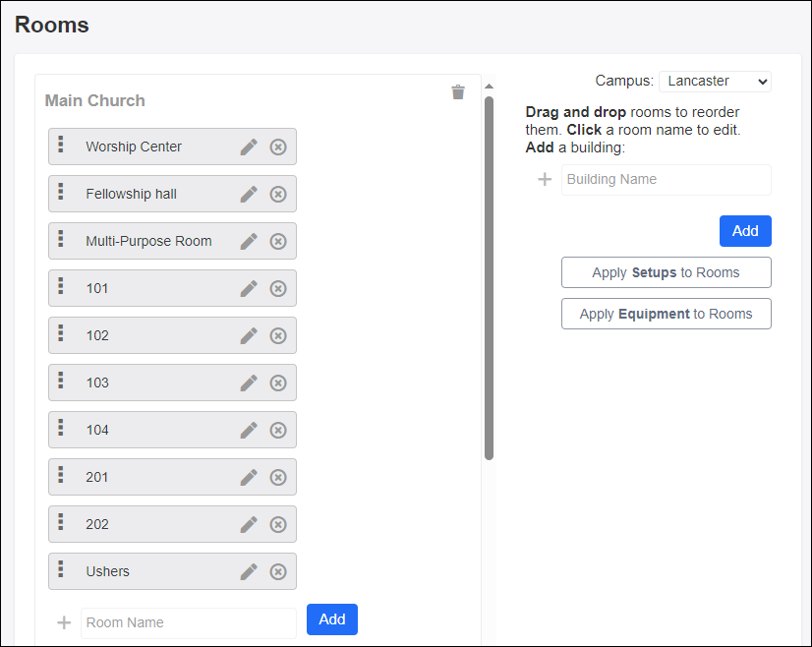Delete the Main Church building with trash icon

(458, 92)
